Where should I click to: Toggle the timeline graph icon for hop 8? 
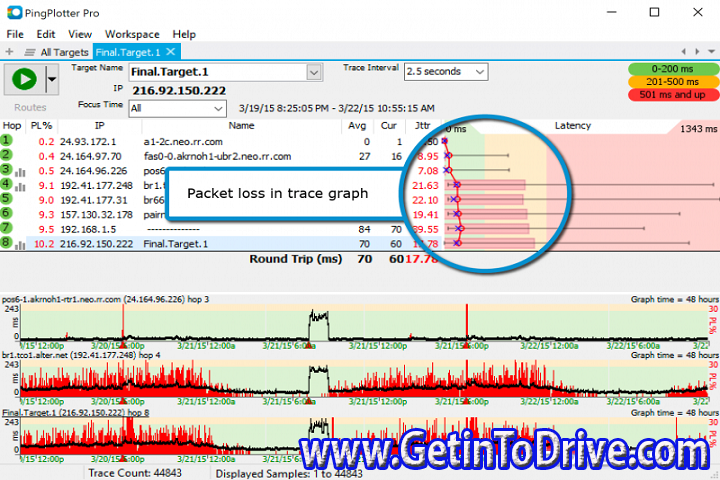pos(20,246)
